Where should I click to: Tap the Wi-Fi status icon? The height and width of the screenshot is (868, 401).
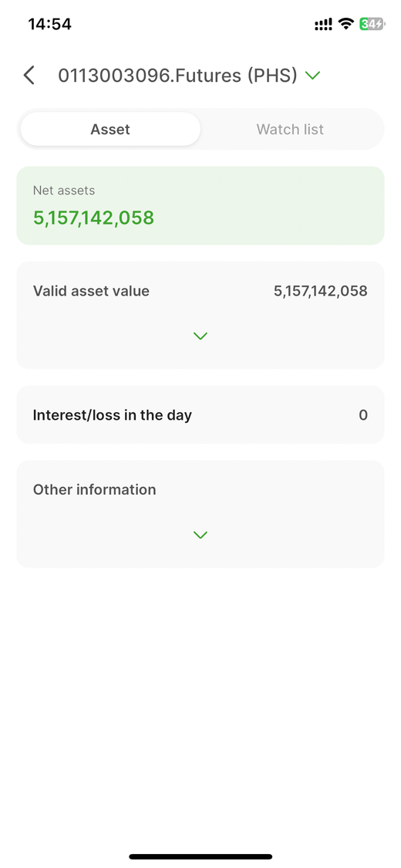tap(346, 24)
